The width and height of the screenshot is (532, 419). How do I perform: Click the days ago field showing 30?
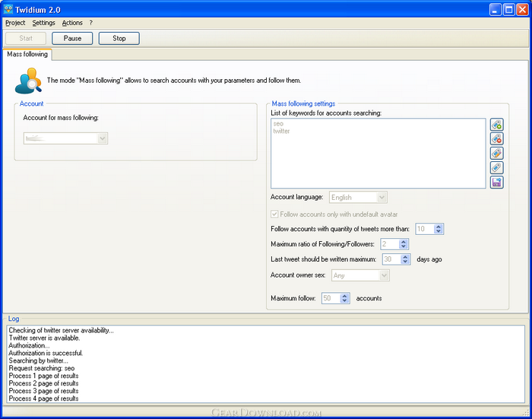point(391,259)
